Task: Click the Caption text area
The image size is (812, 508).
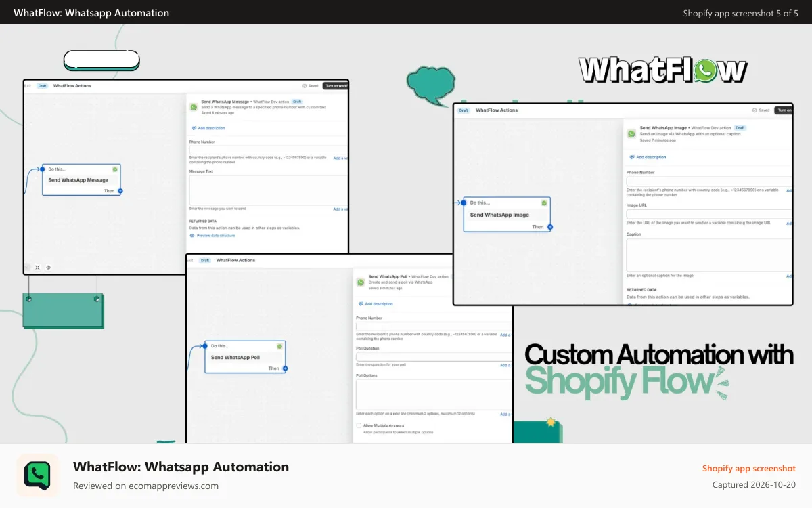Action: point(709,255)
